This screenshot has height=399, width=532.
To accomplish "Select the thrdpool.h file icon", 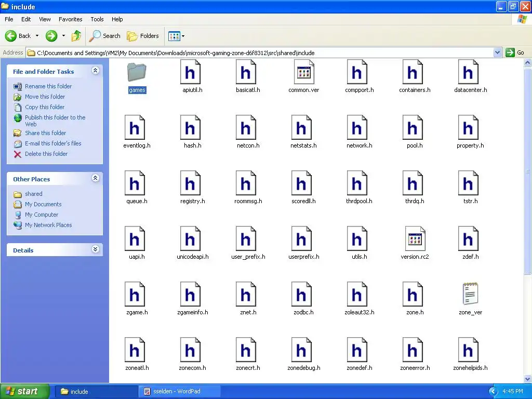I will 357,183.
